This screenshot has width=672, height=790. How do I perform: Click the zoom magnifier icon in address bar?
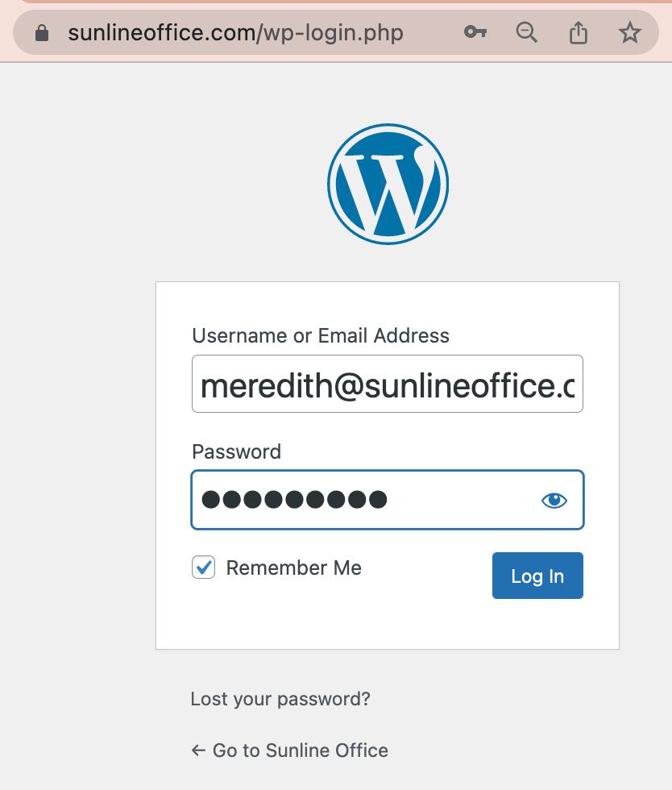pyautogui.click(x=527, y=32)
